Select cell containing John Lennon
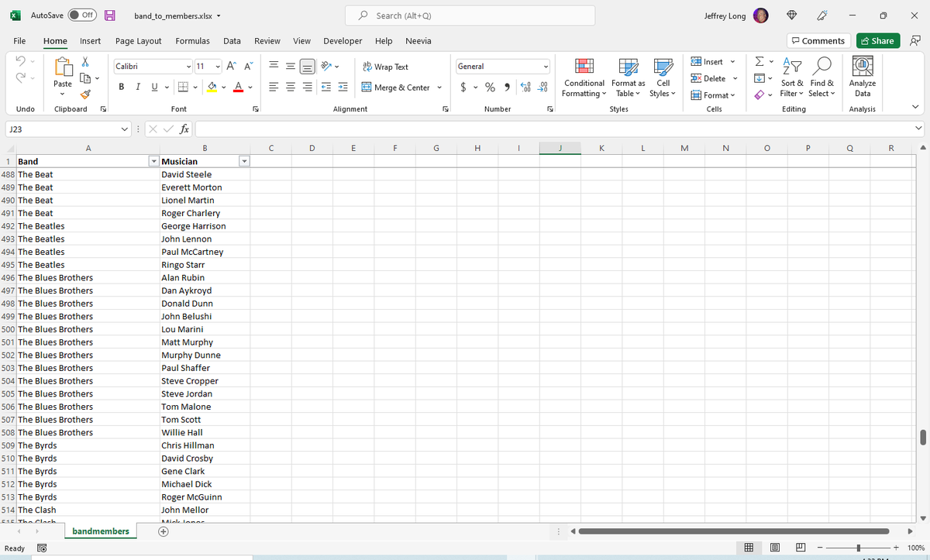This screenshot has width=930, height=560. tap(204, 239)
